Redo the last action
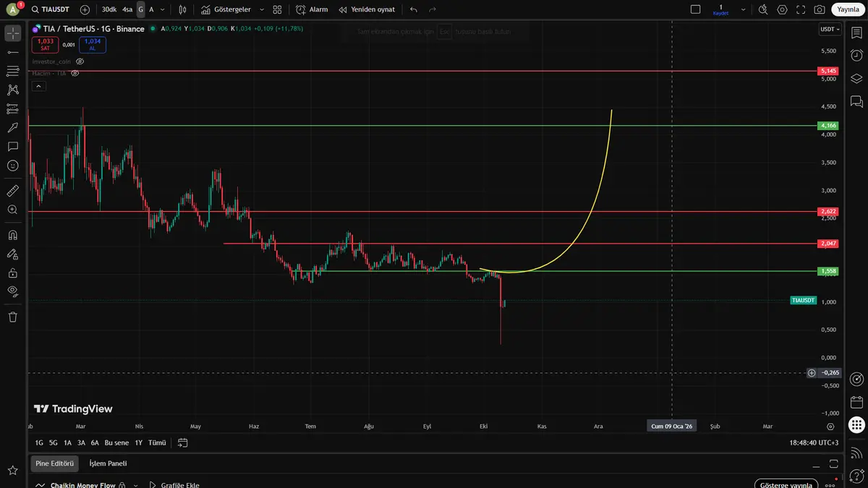The width and height of the screenshot is (868, 488). (433, 9)
